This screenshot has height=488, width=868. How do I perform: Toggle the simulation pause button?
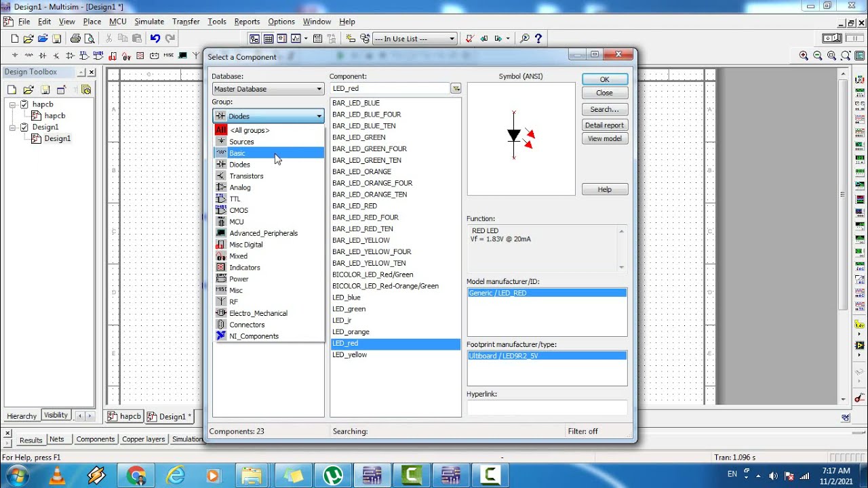(853, 39)
